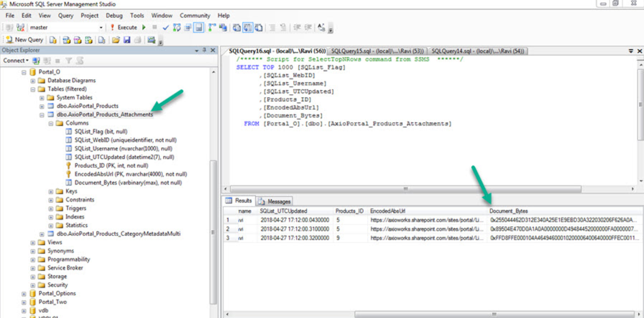Click the New Query toolbar button
This screenshot has width=644, height=318.
[24, 40]
